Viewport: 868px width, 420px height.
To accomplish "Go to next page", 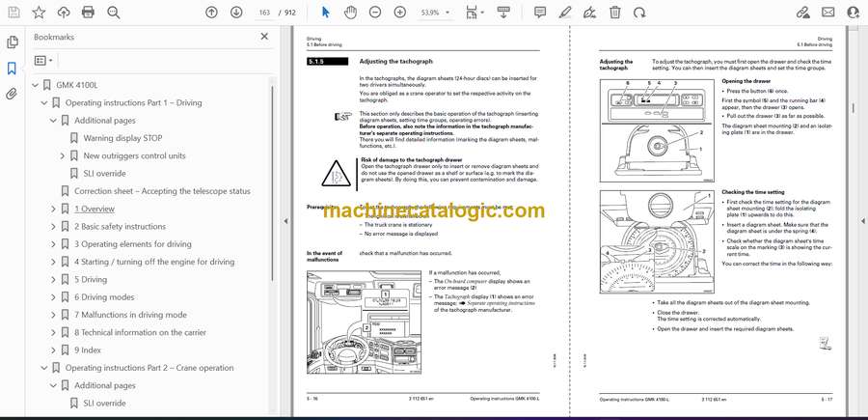I will click(x=236, y=13).
